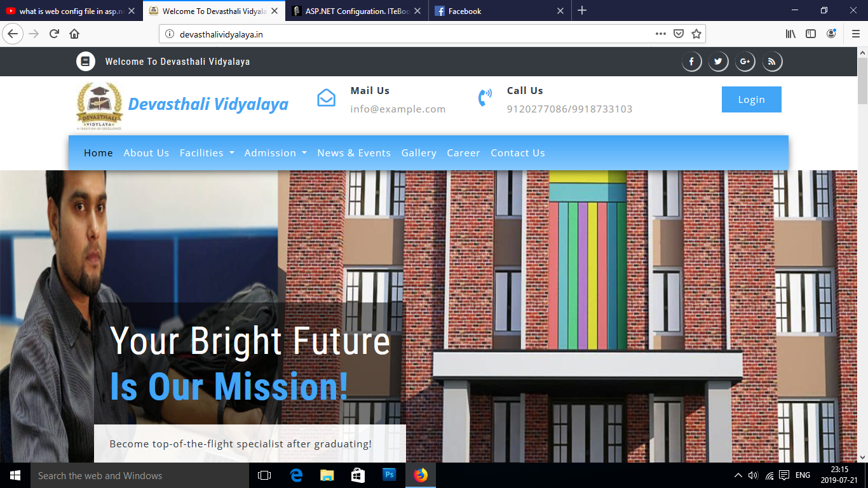Expand the Admission dropdown menu

click(x=276, y=153)
